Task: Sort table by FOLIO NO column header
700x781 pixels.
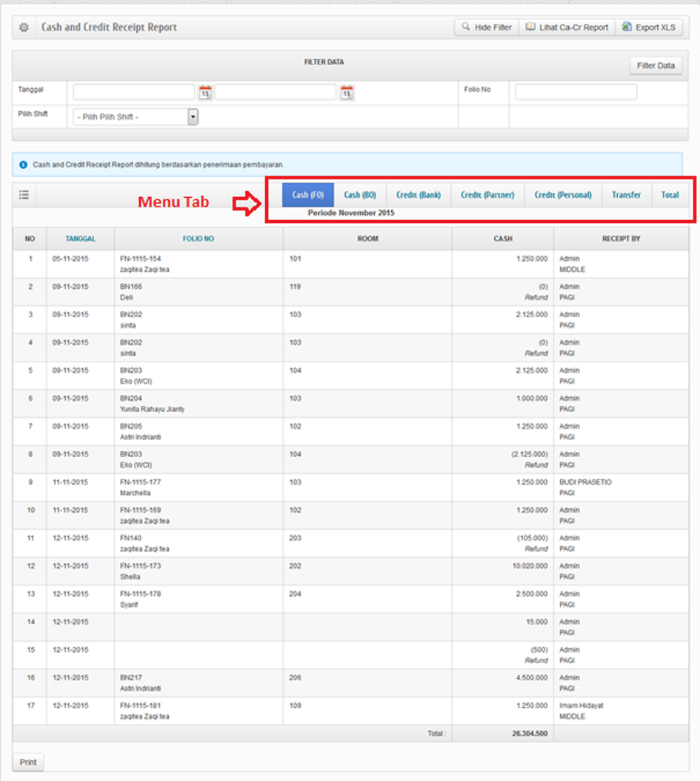Action: pos(199,239)
